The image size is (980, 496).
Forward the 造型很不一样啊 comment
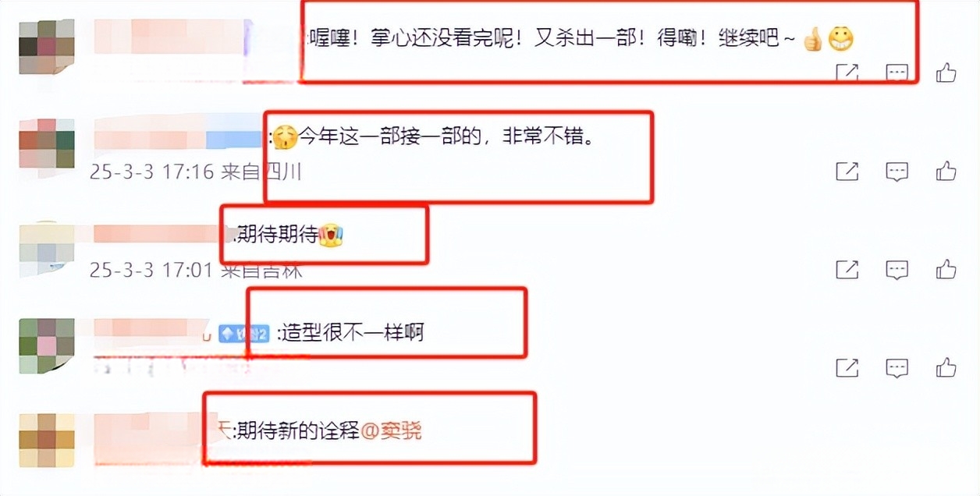point(847,368)
